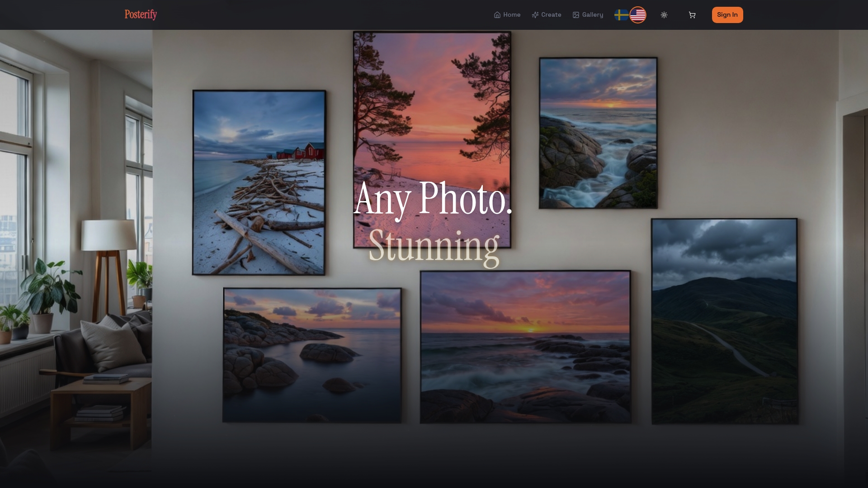Screen dimensions: 868x488
Task: Go to the Home nav item
Action: tap(512, 15)
